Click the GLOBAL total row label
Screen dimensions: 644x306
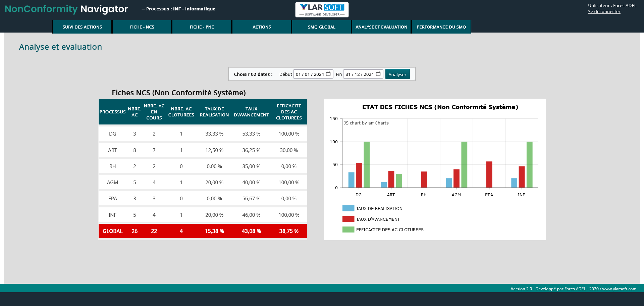(112, 231)
